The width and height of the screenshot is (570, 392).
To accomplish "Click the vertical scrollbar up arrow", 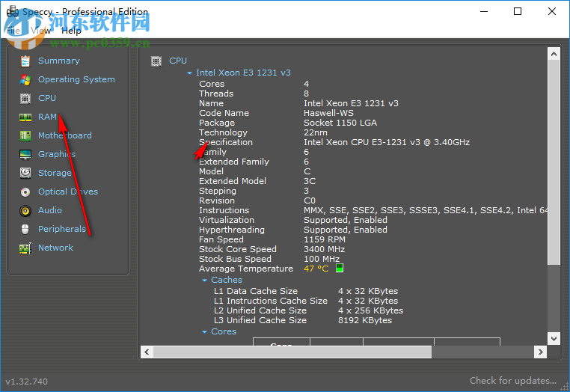I will (554, 54).
